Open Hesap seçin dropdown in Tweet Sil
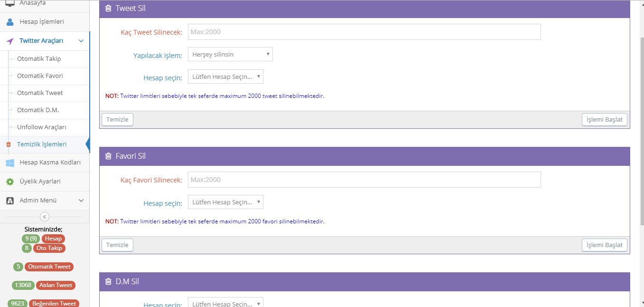This screenshot has height=307, width=644. [225, 77]
